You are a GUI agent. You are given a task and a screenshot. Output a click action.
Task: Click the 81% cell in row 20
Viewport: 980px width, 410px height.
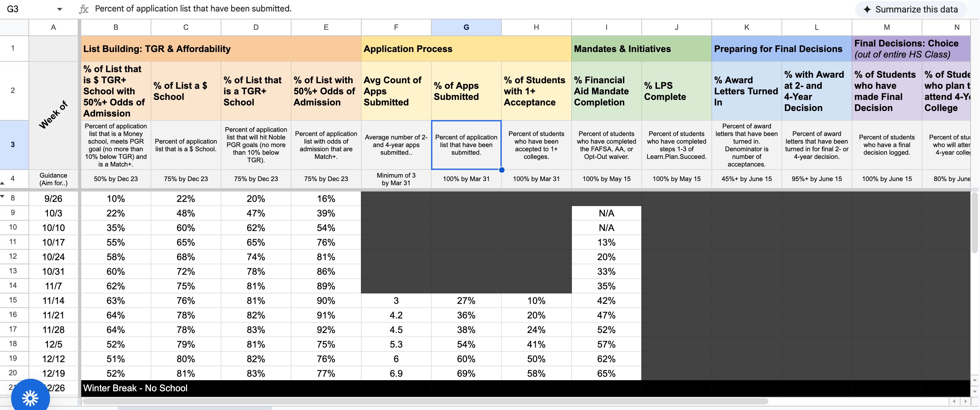[x=186, y=373]
